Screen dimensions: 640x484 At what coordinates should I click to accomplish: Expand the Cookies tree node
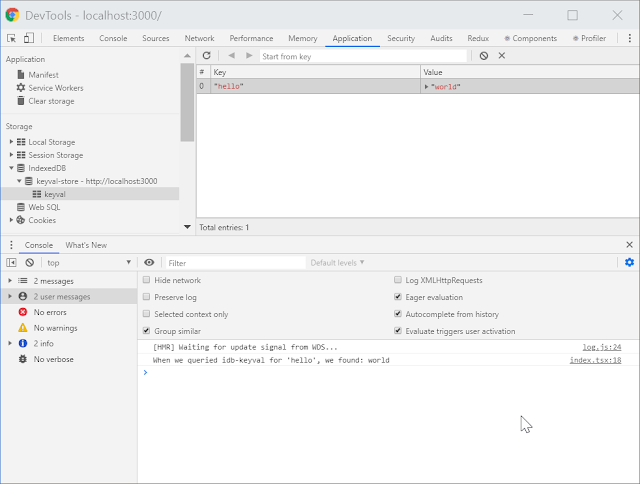[11, 220]
